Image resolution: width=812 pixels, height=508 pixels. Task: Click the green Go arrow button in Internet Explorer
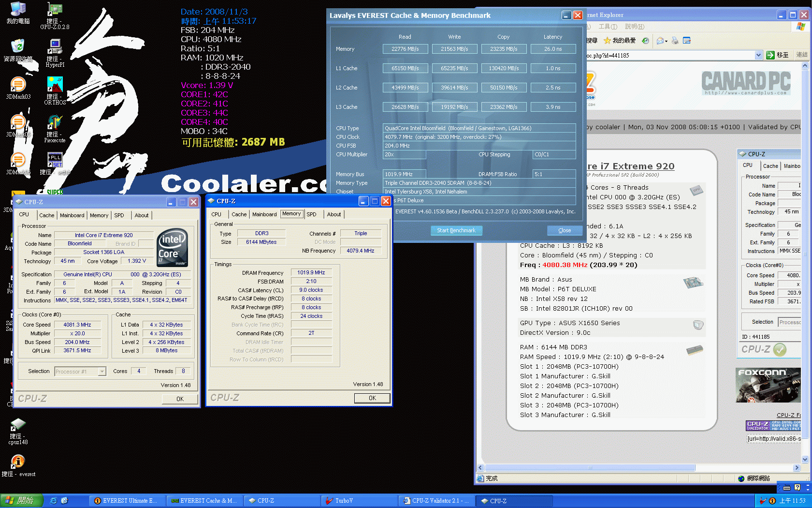point(770,55)
